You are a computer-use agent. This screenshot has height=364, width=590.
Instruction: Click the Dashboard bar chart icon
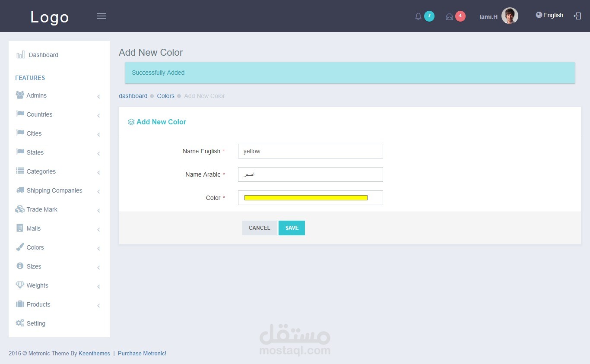[x=20, y=55]
